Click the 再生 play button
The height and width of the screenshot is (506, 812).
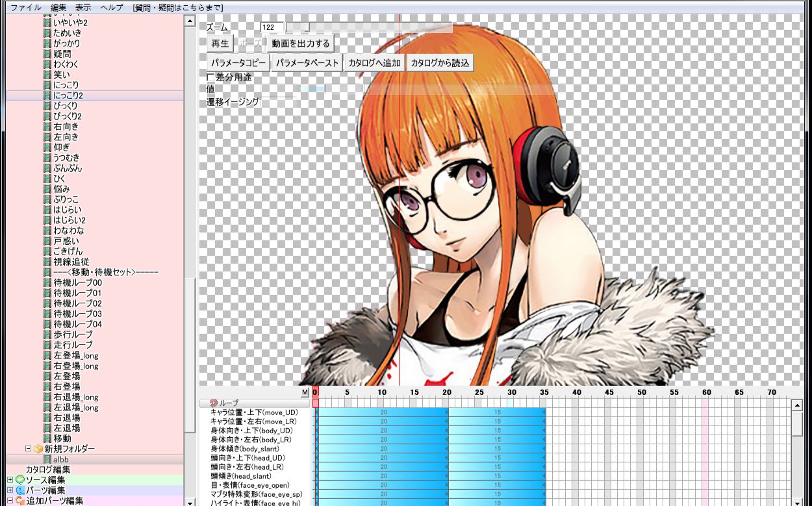(220, 44)
